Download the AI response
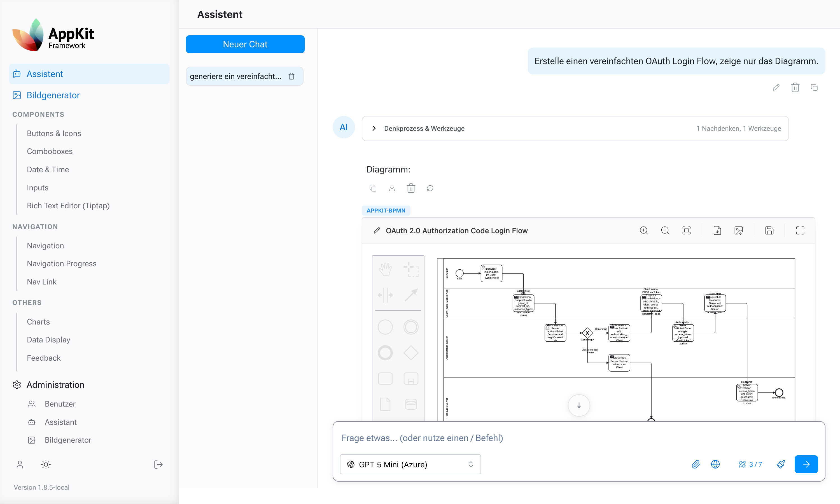The height and width of the screenshot is (504, 840). click(392, 188)
